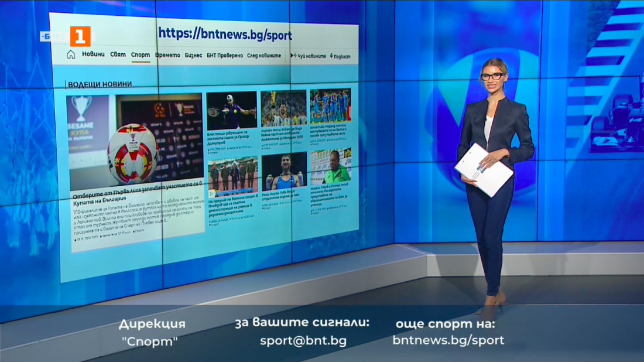This screenshot has width=644, height=362.
Task: Open the БНТ Проверено page
Action: click(x=225, y=56)
